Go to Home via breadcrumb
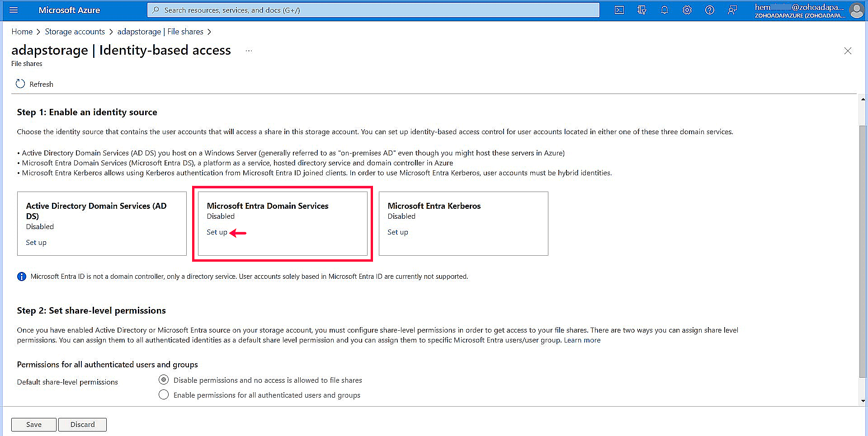 [x=22, y=31]
